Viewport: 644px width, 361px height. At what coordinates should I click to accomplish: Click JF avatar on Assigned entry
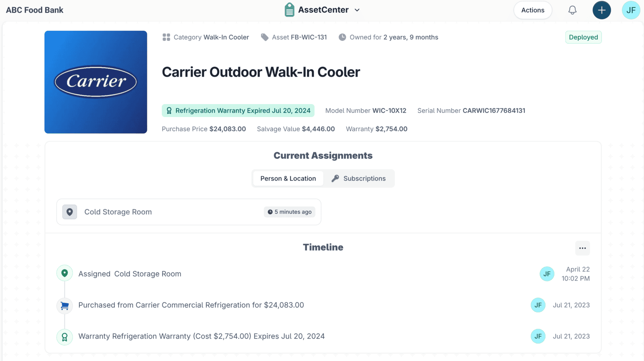point(547,274)
